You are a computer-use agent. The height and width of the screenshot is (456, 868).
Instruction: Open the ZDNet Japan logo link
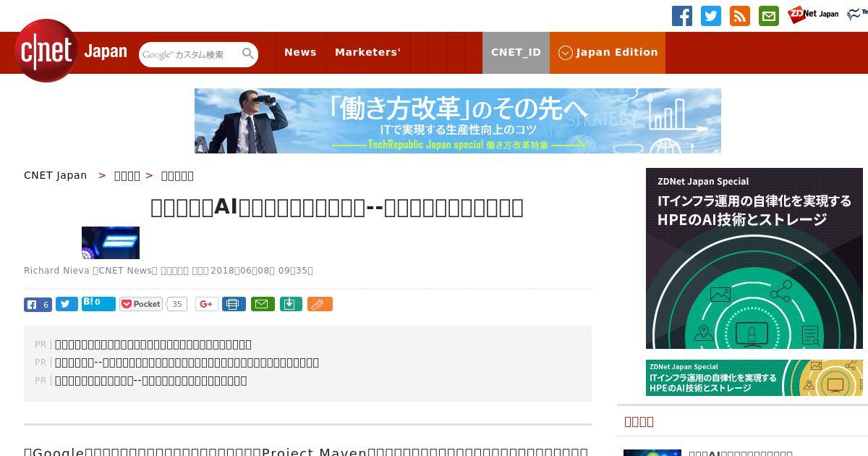tap(813, 14)
